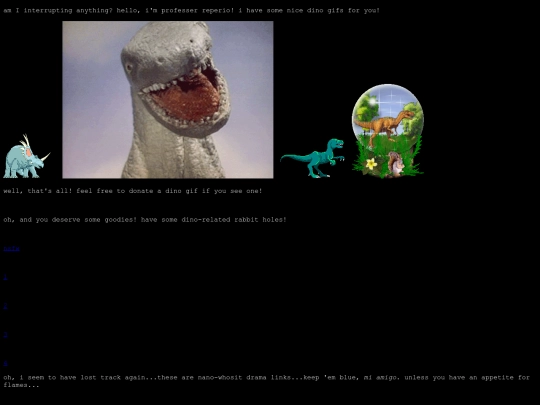Image resolution: width=540 pixels, height=405 pixels.
Task: Open rabbit hole link 2
Action: pyautogui.click(x=5, y=306)
